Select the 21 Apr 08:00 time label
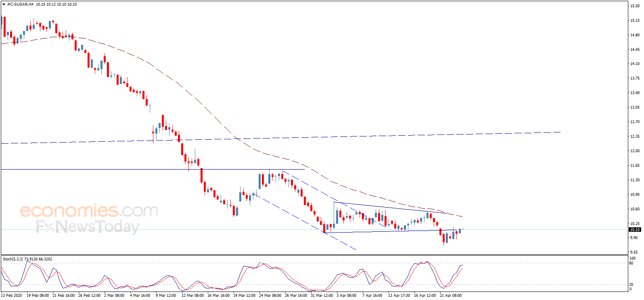This screenshot has width=644, height=300. (x=451, y=296)
